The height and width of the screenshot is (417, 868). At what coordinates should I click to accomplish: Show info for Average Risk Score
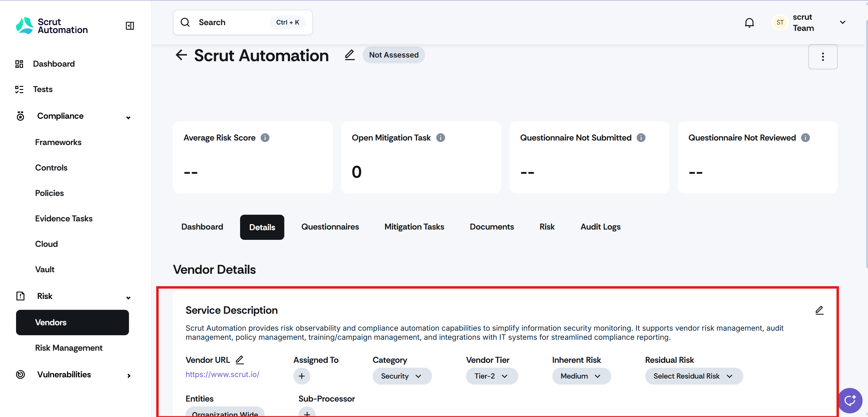click(265, 137)
